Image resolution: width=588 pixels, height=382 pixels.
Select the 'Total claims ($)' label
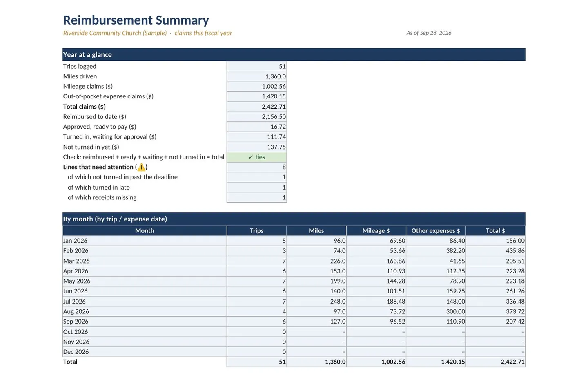(84, 107)
